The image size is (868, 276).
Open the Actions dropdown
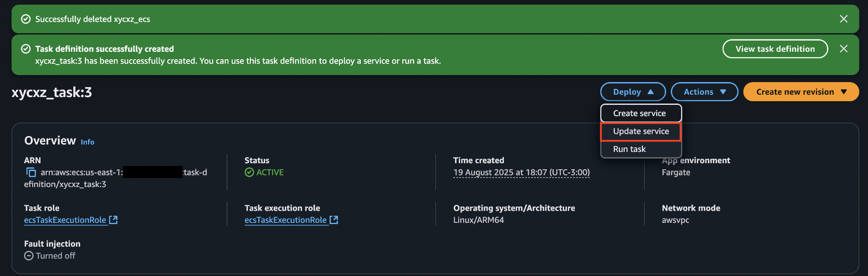click(x=704, y=92)
